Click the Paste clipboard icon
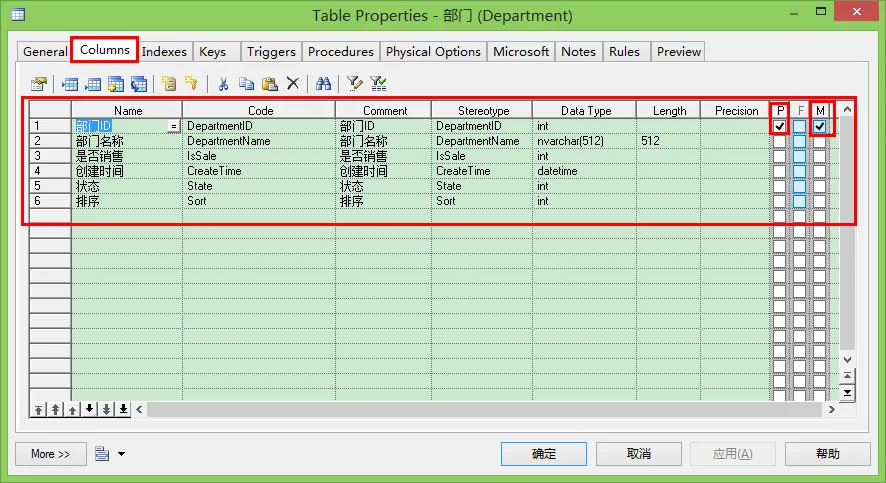 click(269, 84)
